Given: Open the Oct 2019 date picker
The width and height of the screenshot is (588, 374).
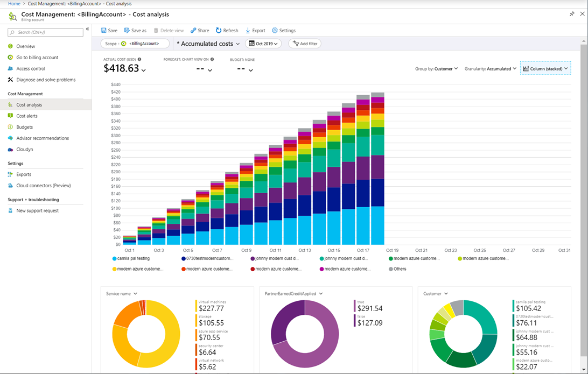Looking at the screenshot, I should point(263,44).
